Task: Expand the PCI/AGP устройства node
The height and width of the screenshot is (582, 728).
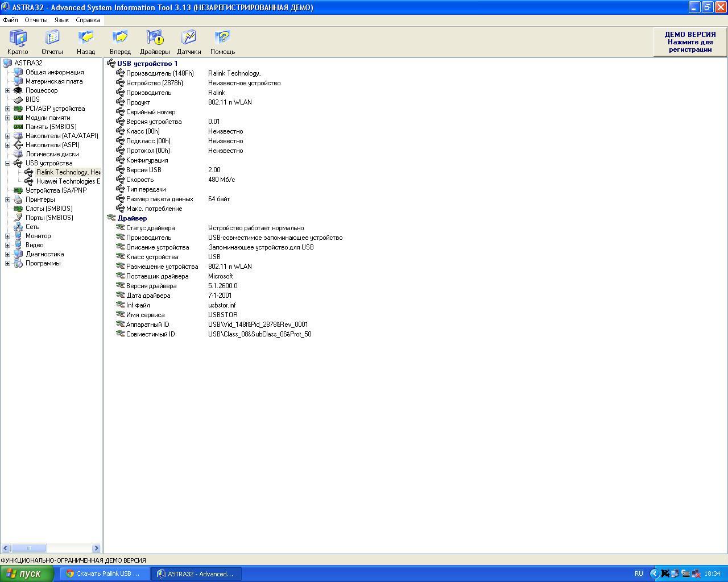Action: [x=7, y=109]
